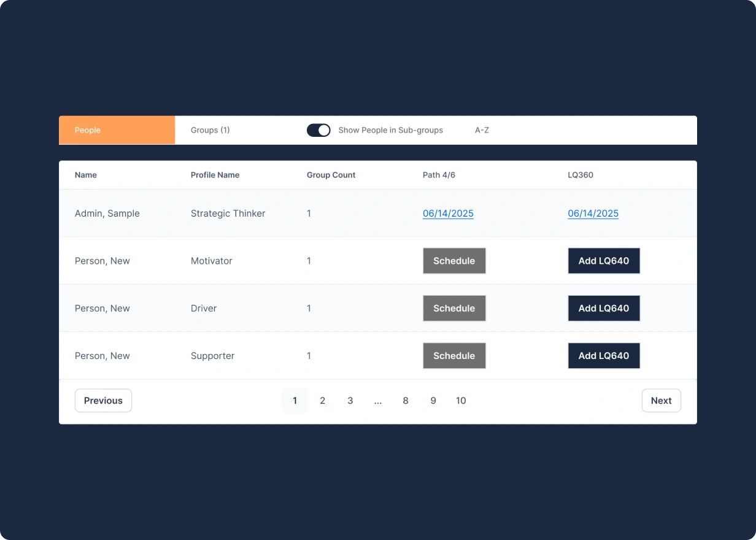Select Person, New in the Motivator row

pyautogui.click(x=102, y=261)
